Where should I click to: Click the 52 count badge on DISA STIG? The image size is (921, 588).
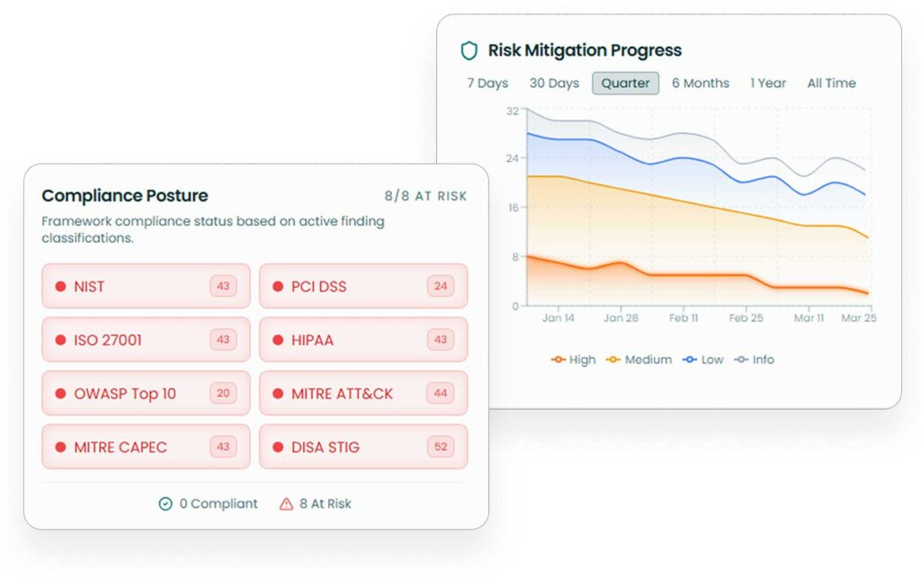pyautogui.click(x=441, y=447)
